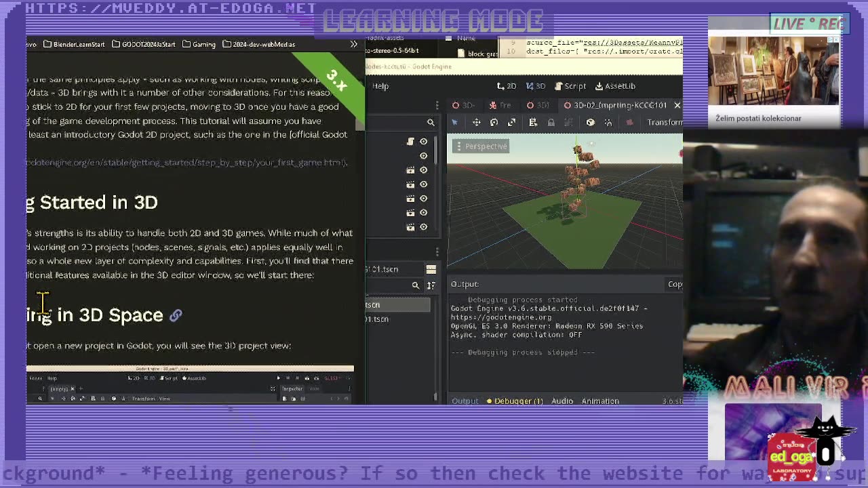Click the godotengine.org URL in the output log
Screen dimensions: 868x488
[x=501, y=317]
